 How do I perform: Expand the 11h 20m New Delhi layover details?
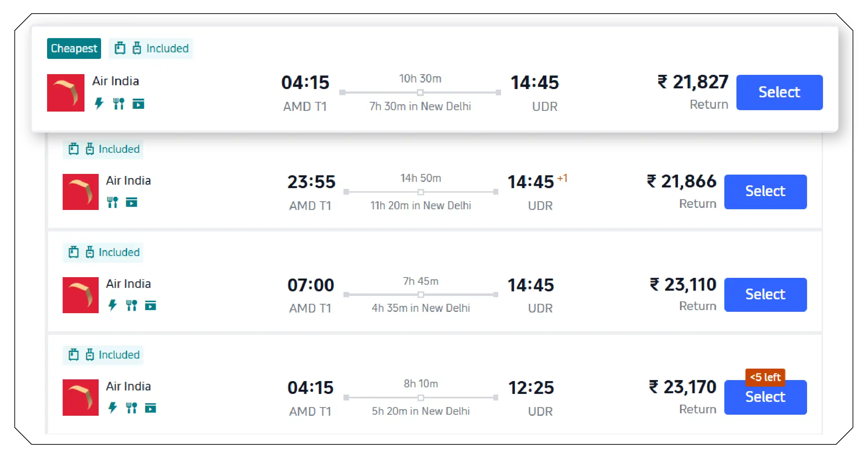[421, 205]
